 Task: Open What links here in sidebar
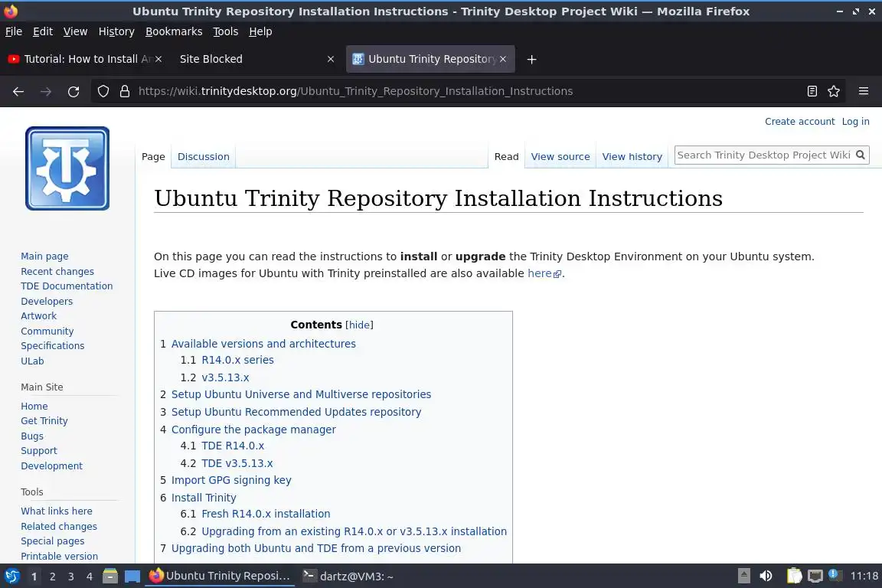click(56, 511)
